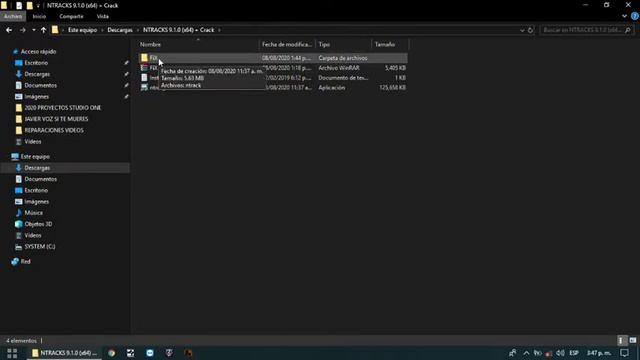Sort by the Tamaño column header

point(390,44)
